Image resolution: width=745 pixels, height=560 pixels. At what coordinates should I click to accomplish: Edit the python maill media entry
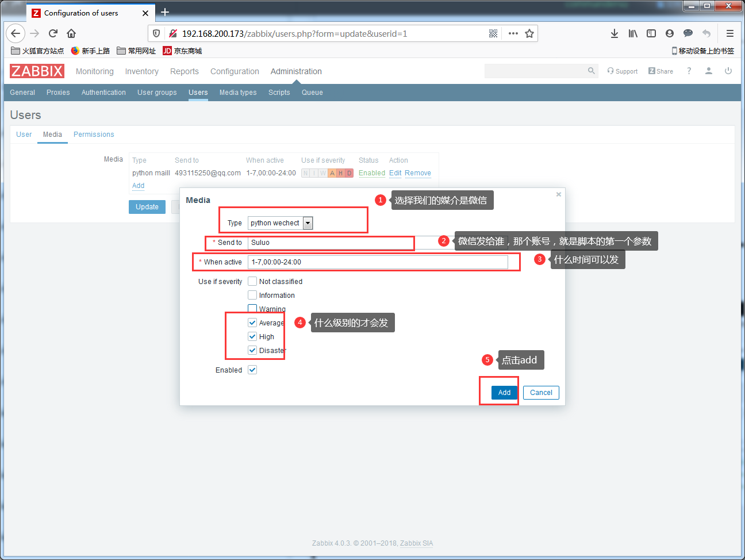coord(395,173)
